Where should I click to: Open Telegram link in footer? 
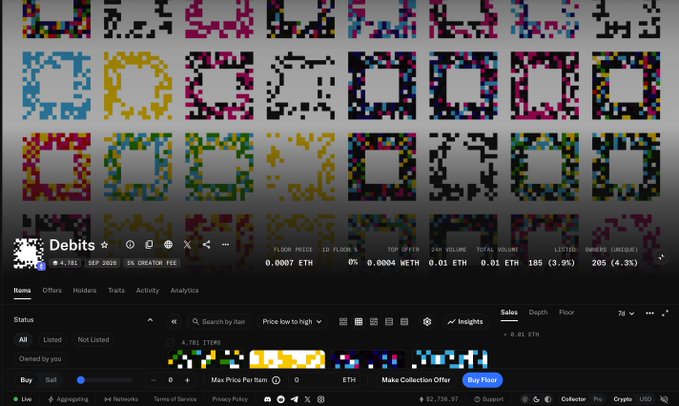tap(294, 399)
